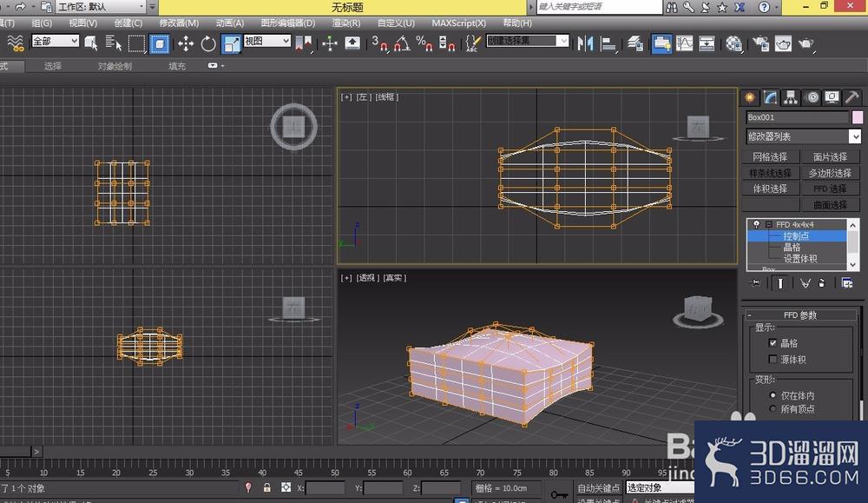Open 创建选择集 dropdown
This screenshot has height=503, width=868.
click(x=527, y=41)
